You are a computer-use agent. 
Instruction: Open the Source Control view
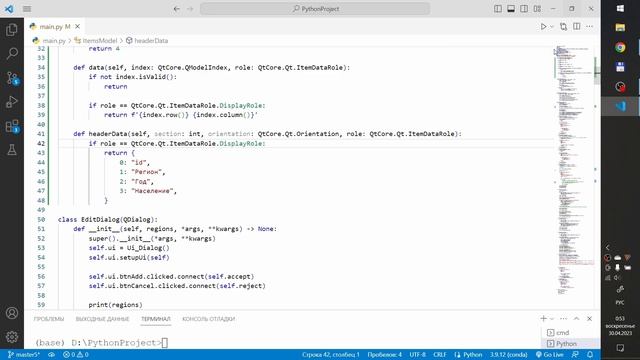[x=12, y=78]
